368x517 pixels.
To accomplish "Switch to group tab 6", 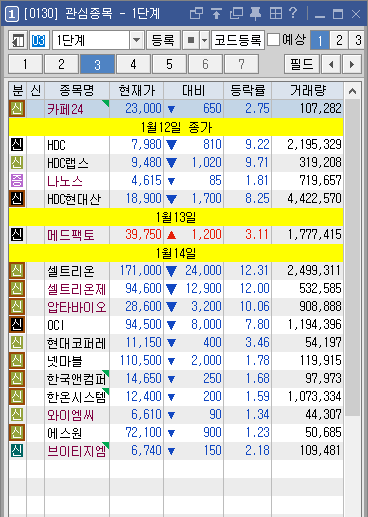I will point(205,64).
